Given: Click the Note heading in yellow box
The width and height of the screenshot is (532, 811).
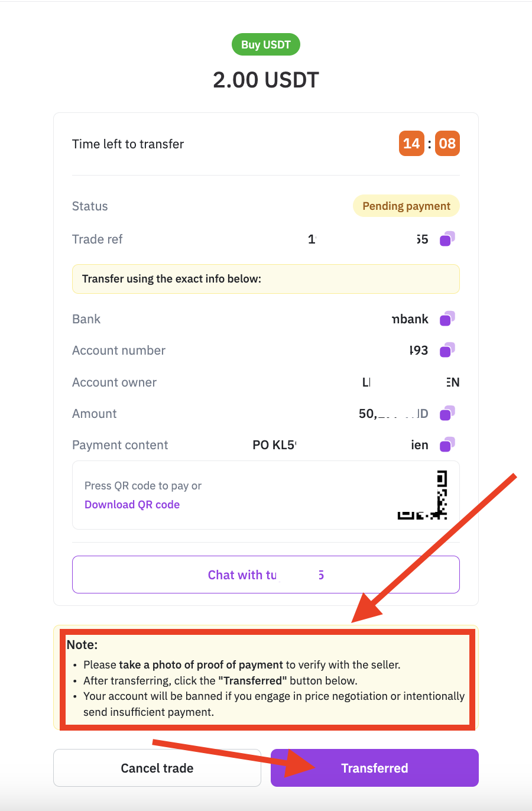Looking at the screenshot, I should [x=82, y=645].
